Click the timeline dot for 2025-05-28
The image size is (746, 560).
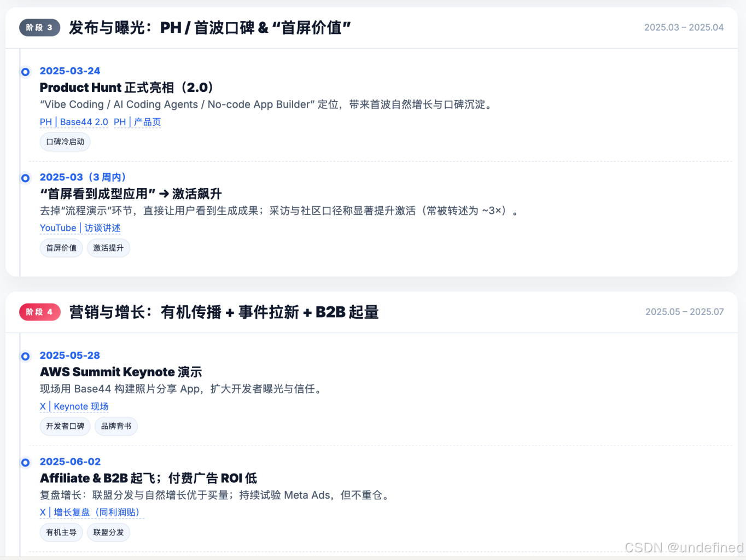point(25,356)
